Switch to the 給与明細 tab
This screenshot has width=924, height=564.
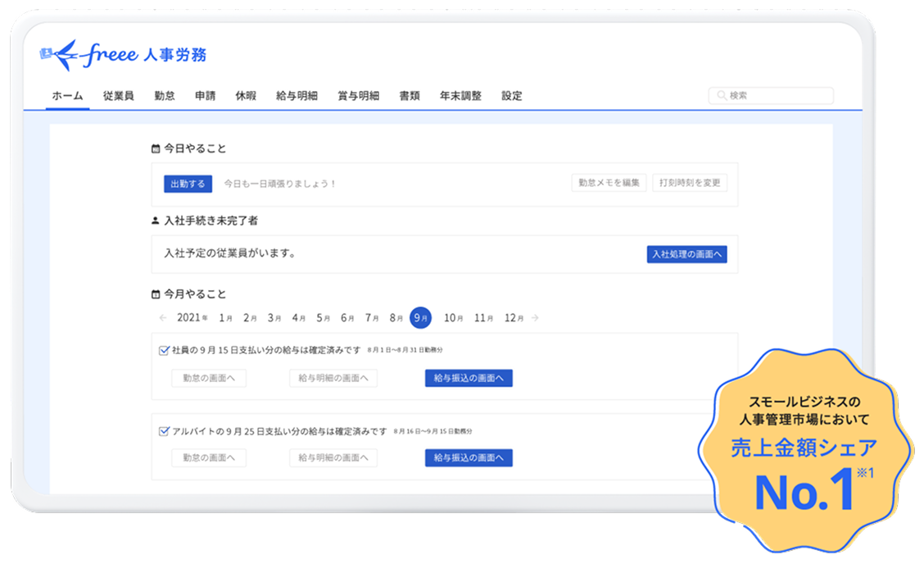[297, 96]
